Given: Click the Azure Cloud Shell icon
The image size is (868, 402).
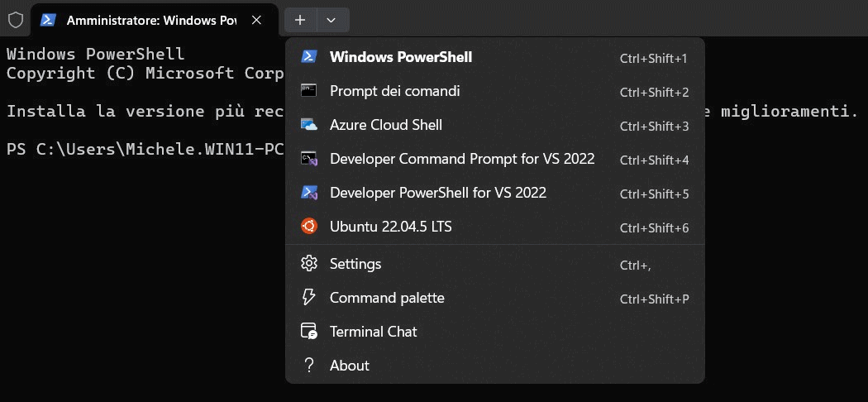Looking at the screenshot, I should pyautogui.click(x=309, y=125).
